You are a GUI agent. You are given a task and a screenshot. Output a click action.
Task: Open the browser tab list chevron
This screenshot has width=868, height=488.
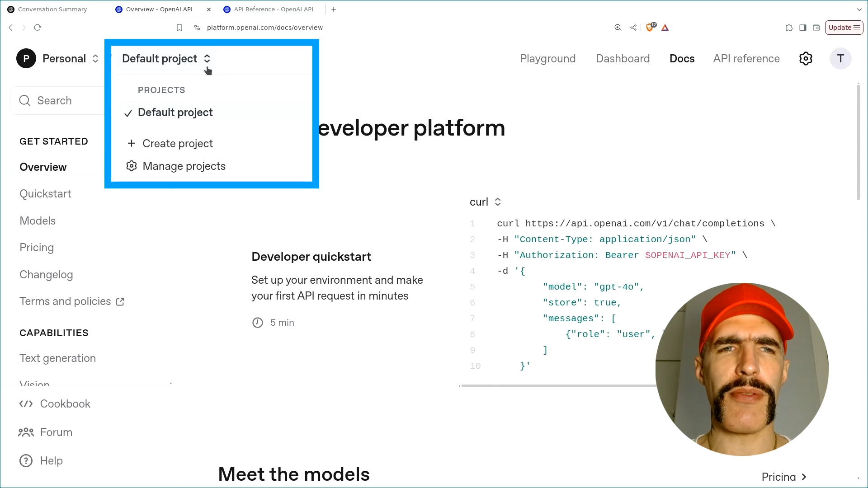coord(859,9)
